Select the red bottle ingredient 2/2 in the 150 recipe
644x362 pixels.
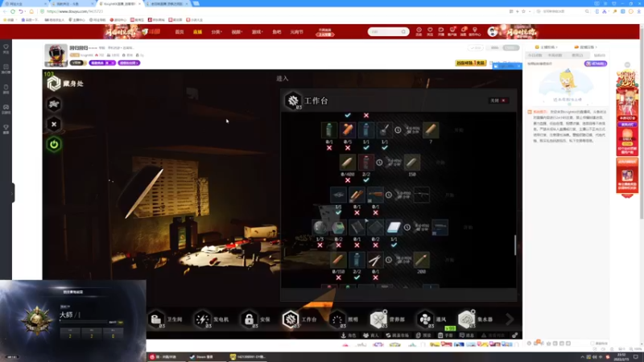click(366, 162)
